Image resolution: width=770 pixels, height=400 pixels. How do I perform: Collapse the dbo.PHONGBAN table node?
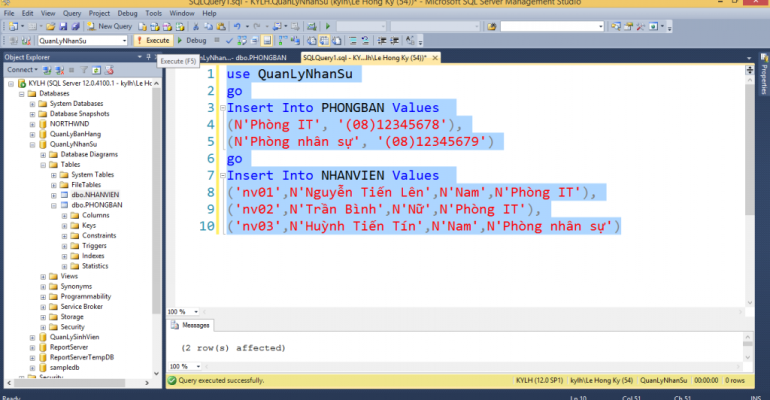click(54, 205)
